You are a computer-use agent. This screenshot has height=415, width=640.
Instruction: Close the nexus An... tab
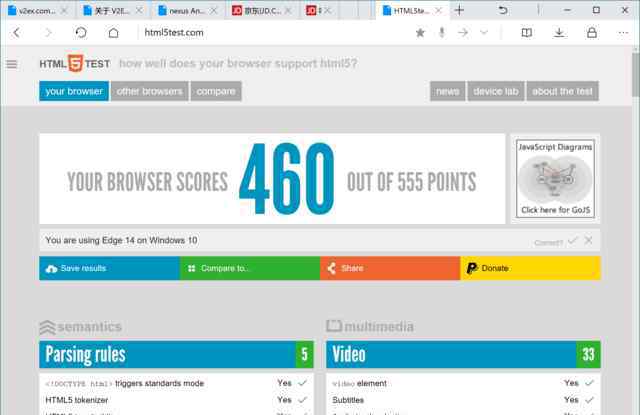pyautogui.click(x=214, y=11)
